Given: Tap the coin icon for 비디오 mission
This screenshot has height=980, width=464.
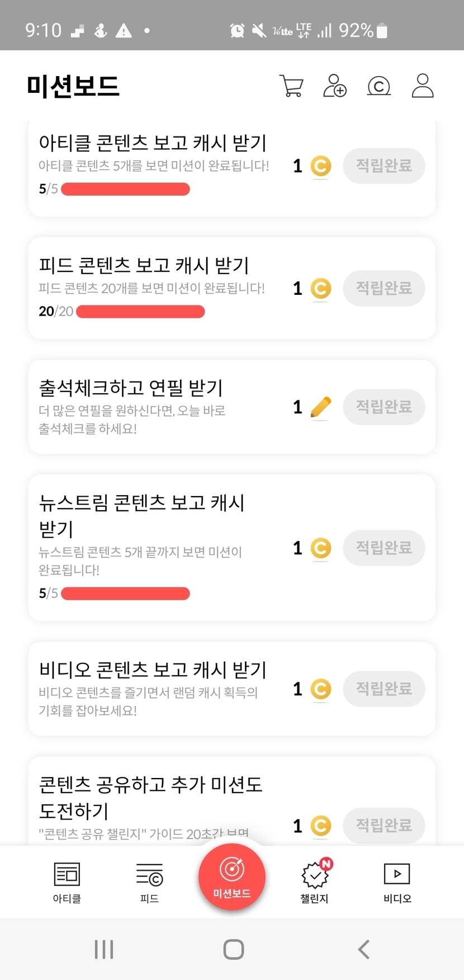Looking at the screenshot, I should coord(320,689).
